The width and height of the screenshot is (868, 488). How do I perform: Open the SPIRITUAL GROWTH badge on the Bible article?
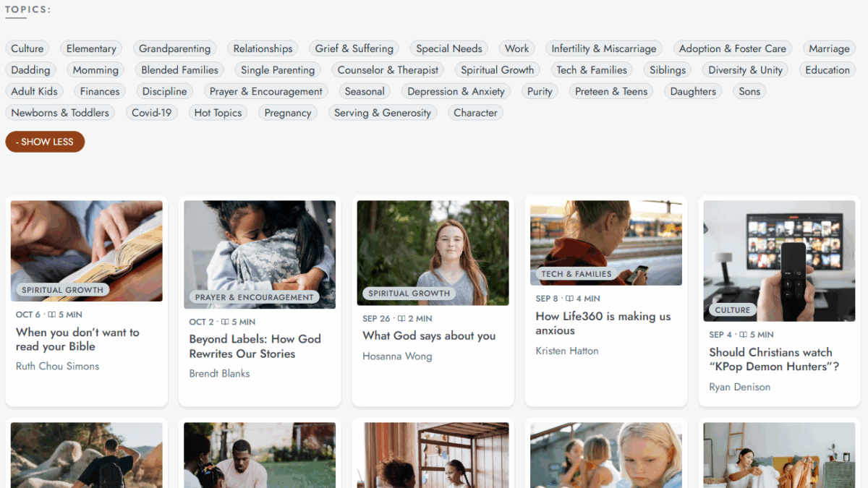pos(62,289)
